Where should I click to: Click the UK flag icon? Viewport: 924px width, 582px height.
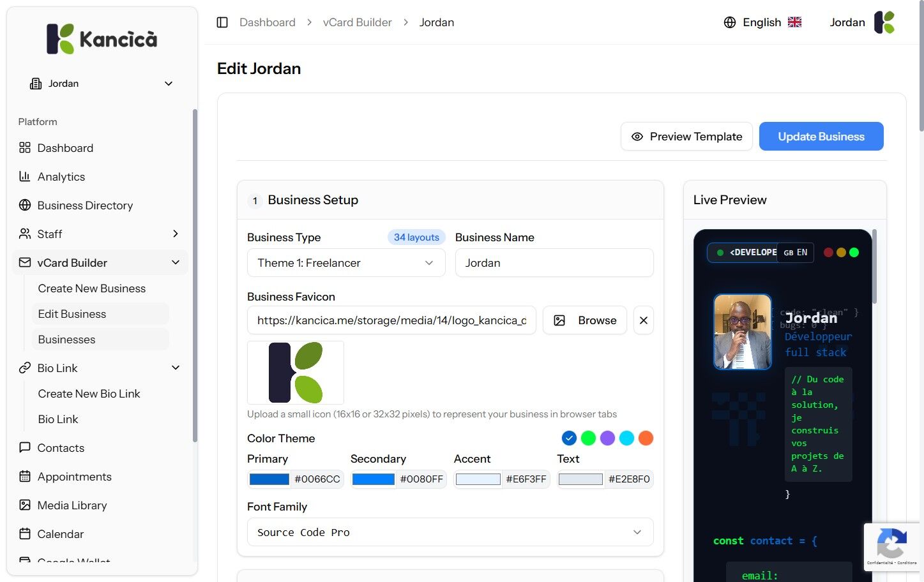coord(794,22)
